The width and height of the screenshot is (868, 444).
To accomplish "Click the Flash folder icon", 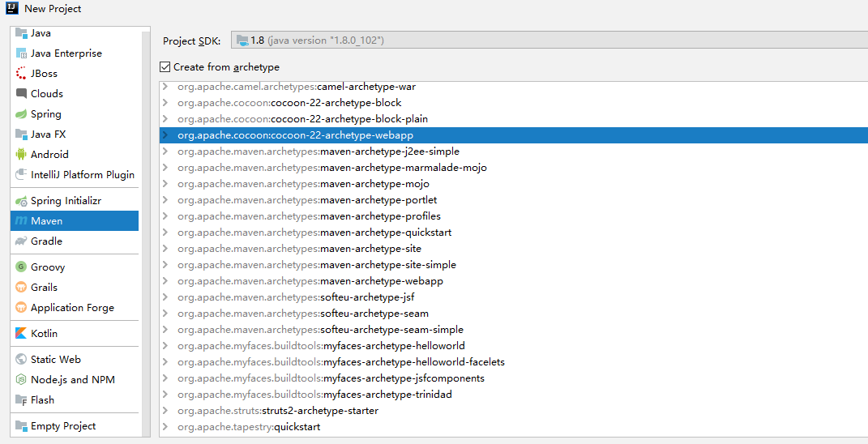I will [x=21, y=399].
